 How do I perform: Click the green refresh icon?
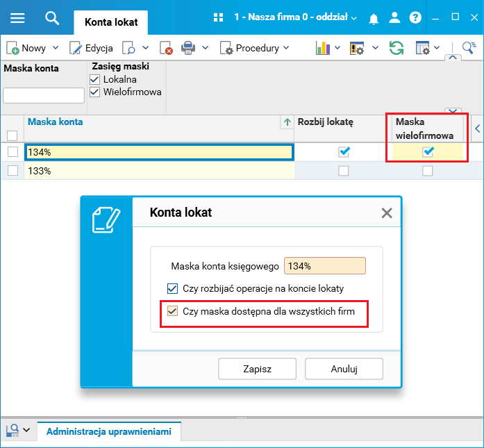coord(397,48)
